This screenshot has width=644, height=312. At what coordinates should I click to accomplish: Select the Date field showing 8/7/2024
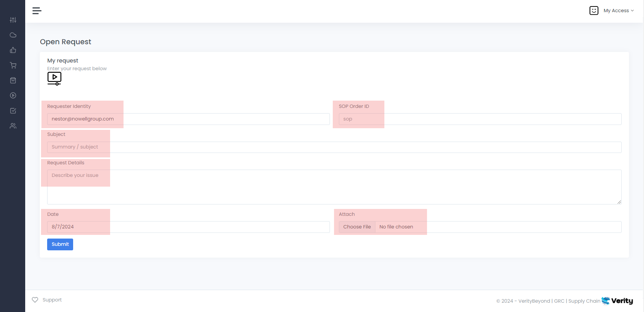tap(188, 227)
